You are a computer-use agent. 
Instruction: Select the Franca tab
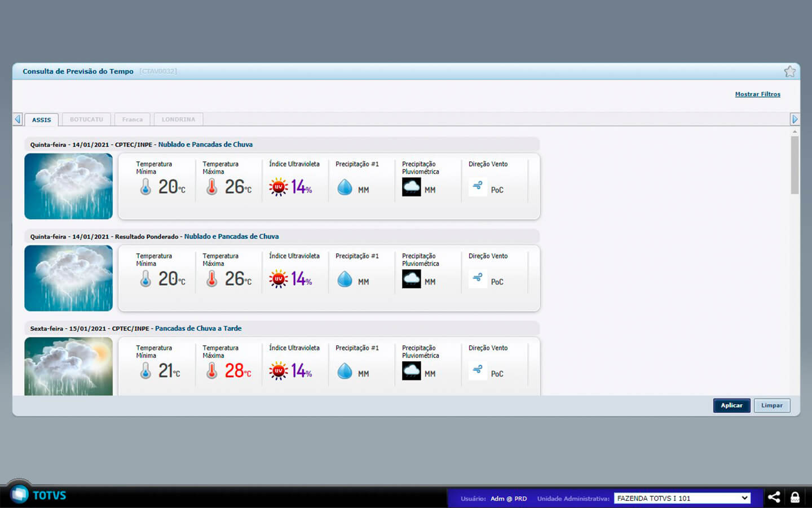click(133, 120)
